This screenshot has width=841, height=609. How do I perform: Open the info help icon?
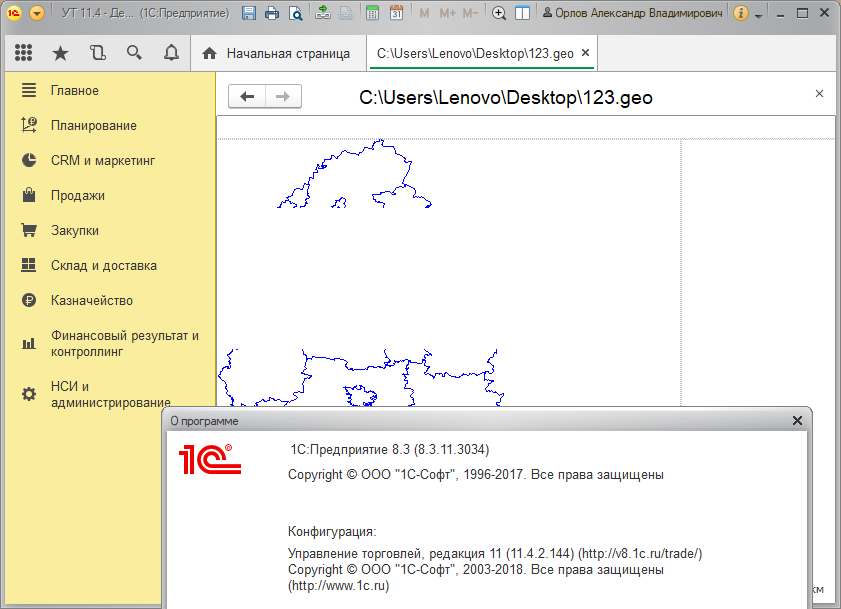741,13
